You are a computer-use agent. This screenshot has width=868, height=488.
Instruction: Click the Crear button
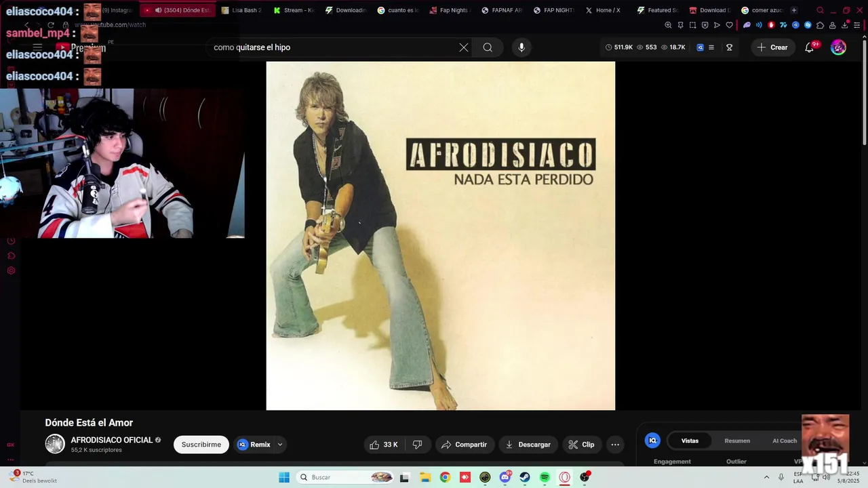coord(772,47)
